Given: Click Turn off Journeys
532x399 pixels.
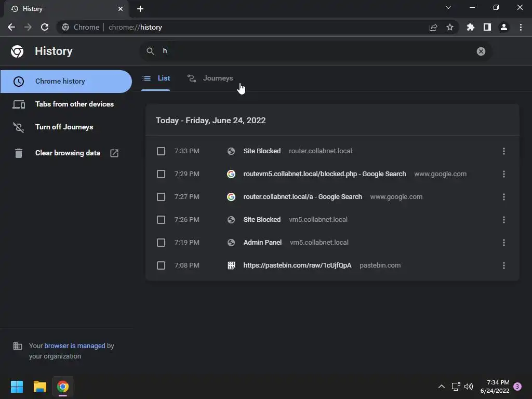Looking at the screenshot, I should [x=66, y=127].
